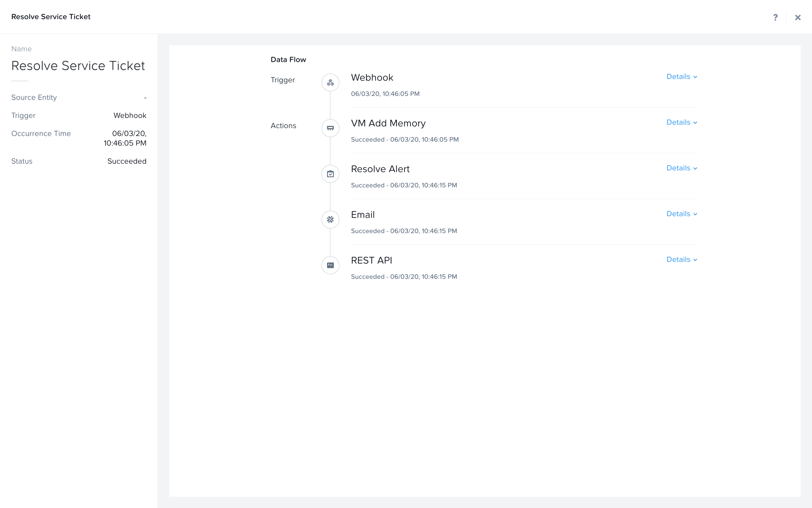Expand Details for VM Add Memory

point(682,122)
